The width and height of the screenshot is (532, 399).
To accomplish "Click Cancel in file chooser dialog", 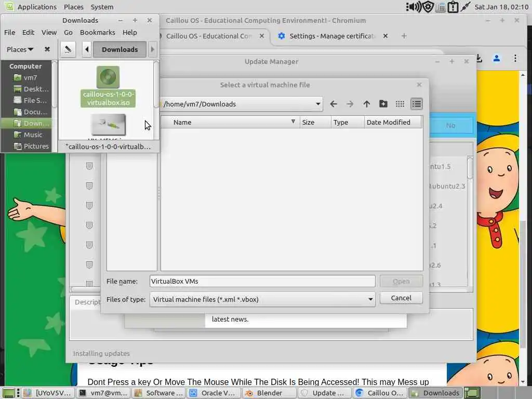I will coord(401,298).
